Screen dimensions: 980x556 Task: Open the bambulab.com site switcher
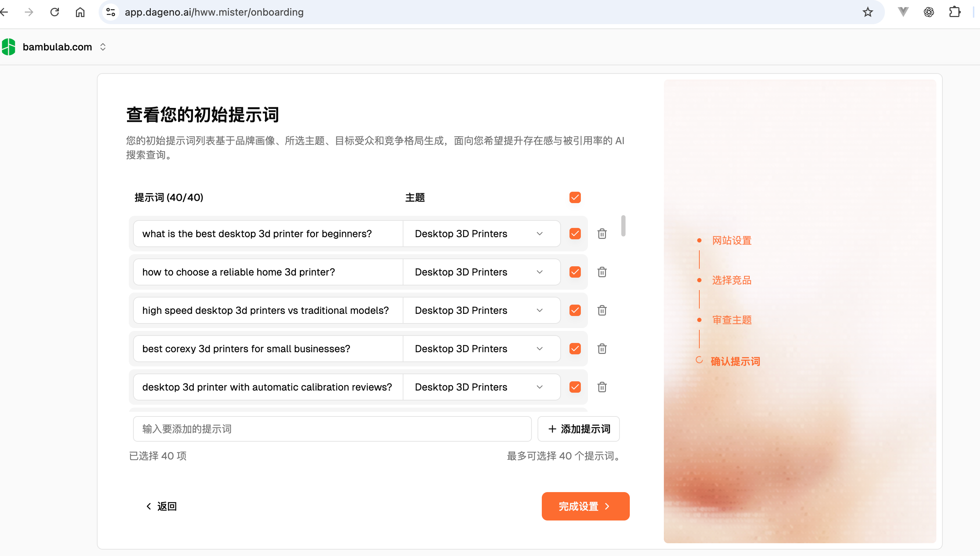64,47
